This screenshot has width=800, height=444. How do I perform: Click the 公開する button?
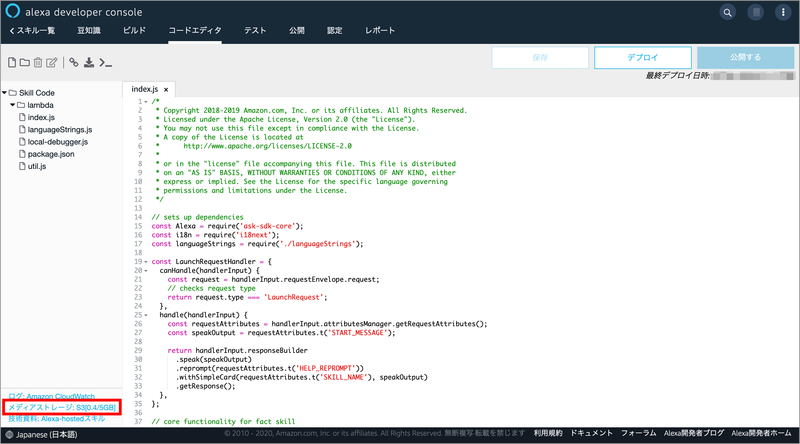[745, 58]
